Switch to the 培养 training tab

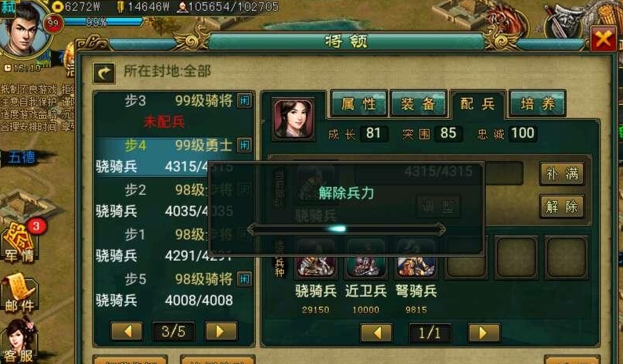(x=538, y=104)
